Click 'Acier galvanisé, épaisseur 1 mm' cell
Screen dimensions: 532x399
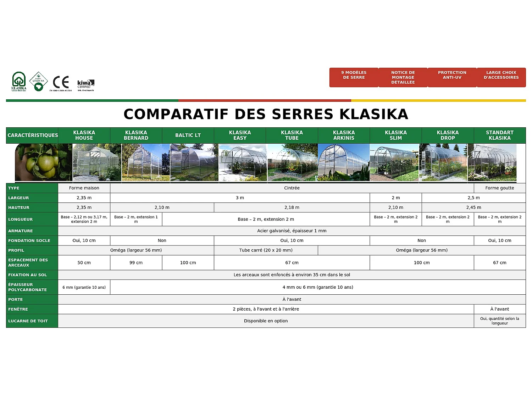click(x=292, y=231)
